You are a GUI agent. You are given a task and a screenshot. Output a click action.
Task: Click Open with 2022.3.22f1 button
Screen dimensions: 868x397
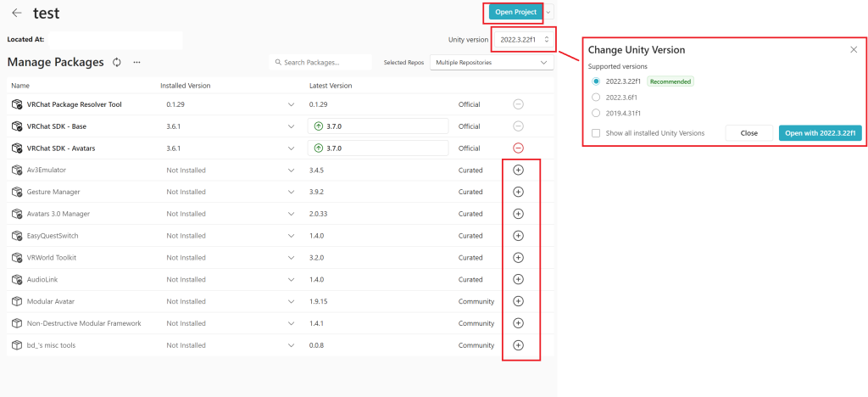(820, 133)
